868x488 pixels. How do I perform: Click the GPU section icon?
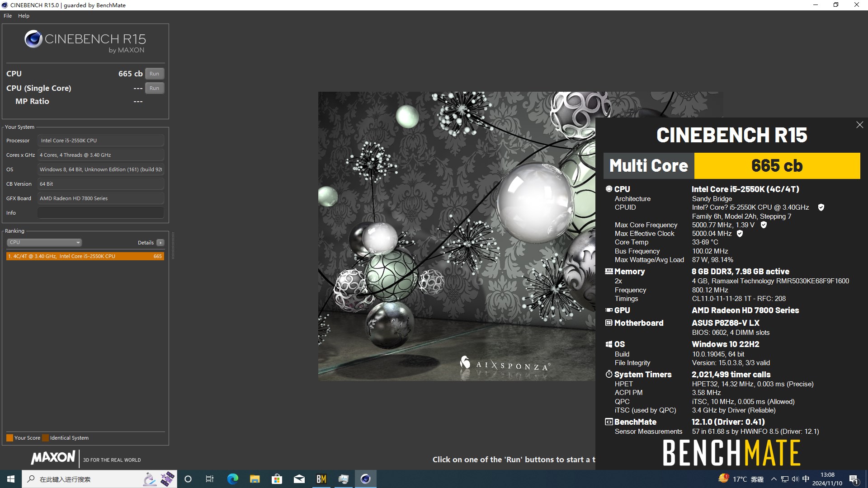tap(609, 310)
